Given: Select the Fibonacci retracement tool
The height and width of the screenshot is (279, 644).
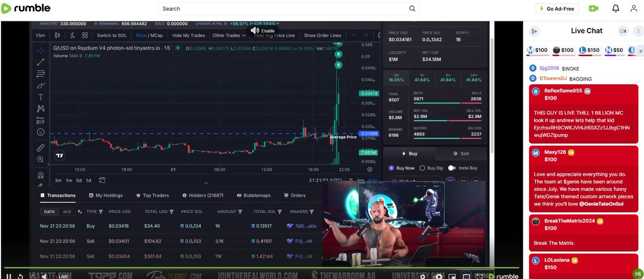Looking at the screenshot, I should pyautogui.click(x=40, y=74).
